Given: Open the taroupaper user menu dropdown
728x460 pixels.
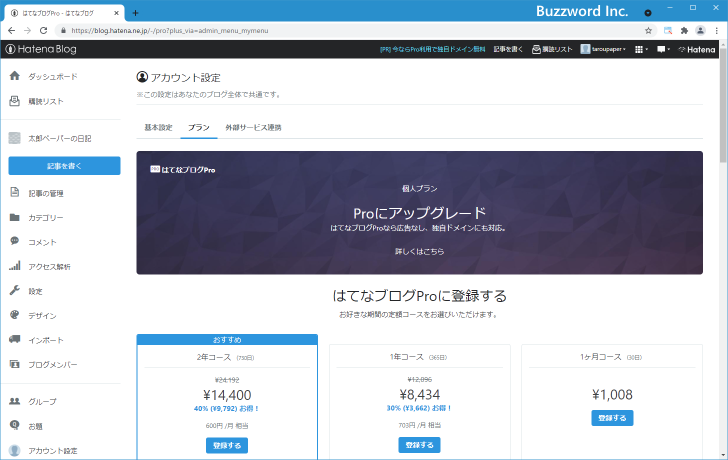Looking at the screenshot, I should coord(603,49).
